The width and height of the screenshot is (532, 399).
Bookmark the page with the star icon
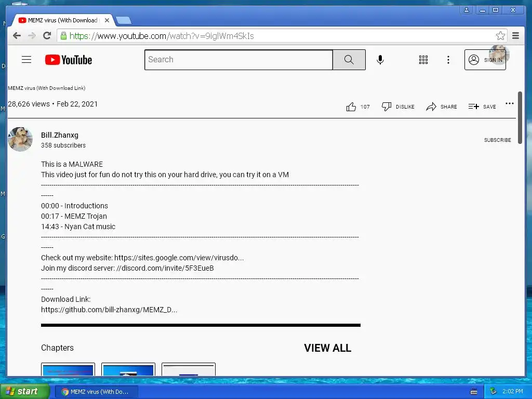500,36
